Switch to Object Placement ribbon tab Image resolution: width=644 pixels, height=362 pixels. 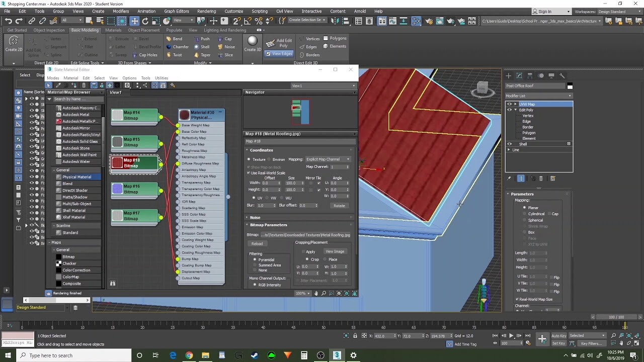click(143, 30)
